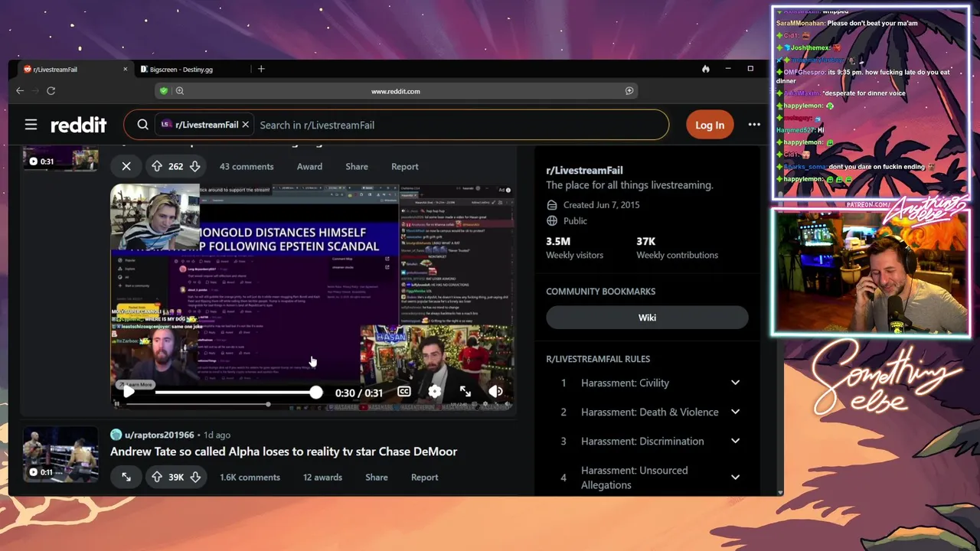
Task: Switch to the r/LivestreamFail browser tab
Action: coord(74,69)
